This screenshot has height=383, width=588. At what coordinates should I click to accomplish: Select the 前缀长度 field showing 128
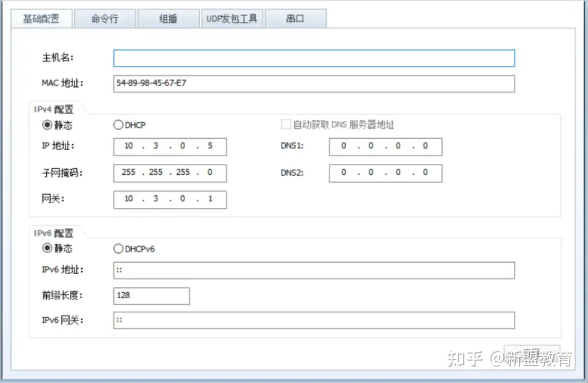point(151,295)
